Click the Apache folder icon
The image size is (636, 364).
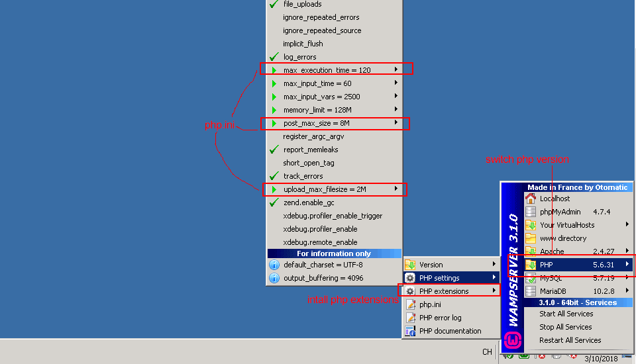(531, 251)
